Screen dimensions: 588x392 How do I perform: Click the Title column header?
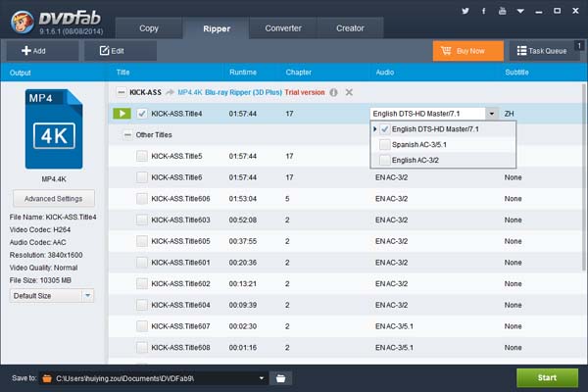coord(123,72)
